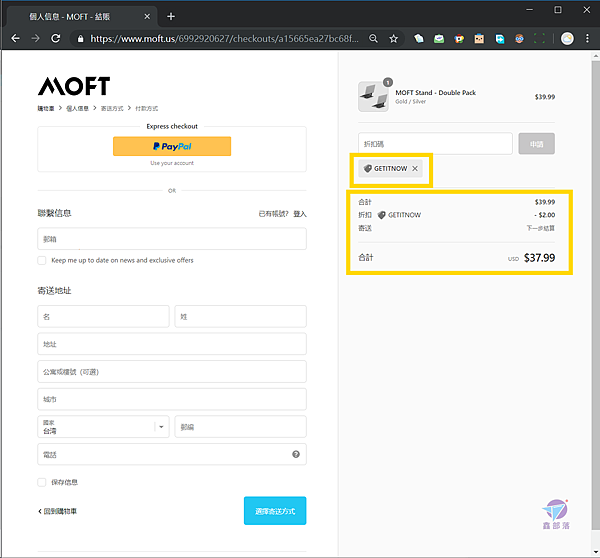Open the orange box-face extension icon

tap(479, 39)
